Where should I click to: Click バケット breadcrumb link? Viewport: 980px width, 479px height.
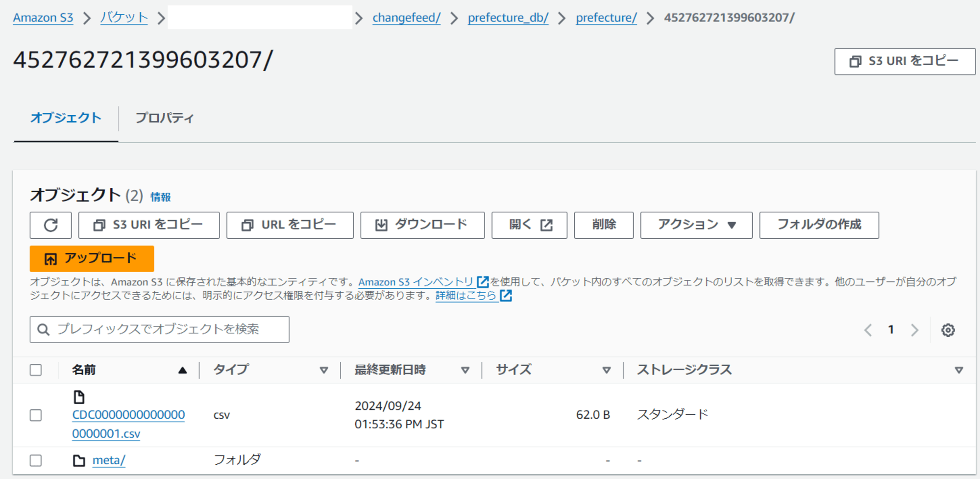click(124, 18)
